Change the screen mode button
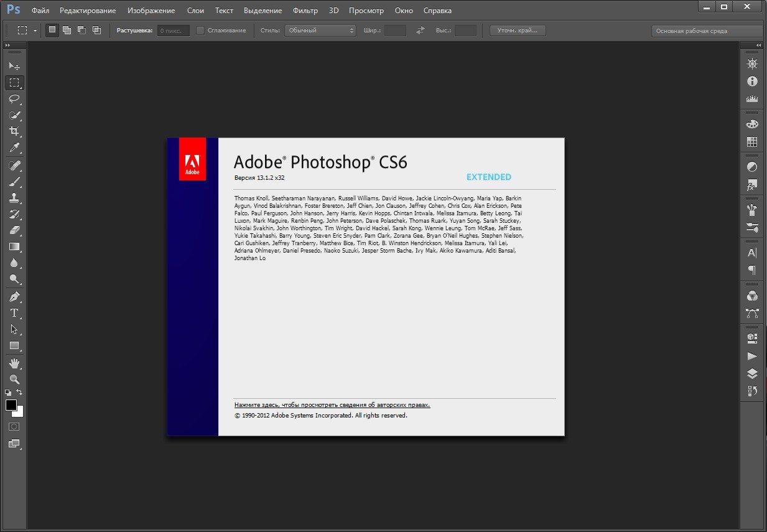Image resolution: width=767 pixels, height=532 pixels. coord(14,444)
